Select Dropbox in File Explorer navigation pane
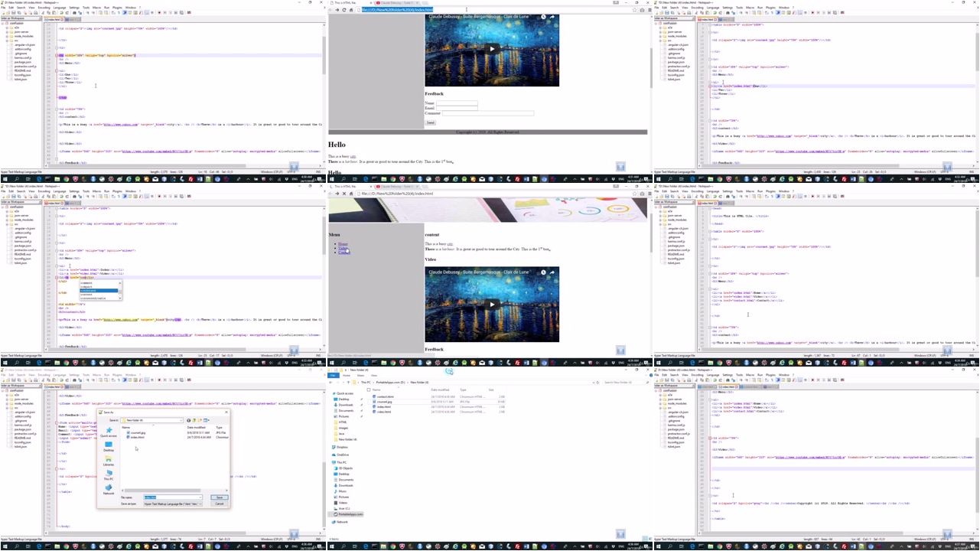Screen dimensions: 980x551 pos(342,447)
